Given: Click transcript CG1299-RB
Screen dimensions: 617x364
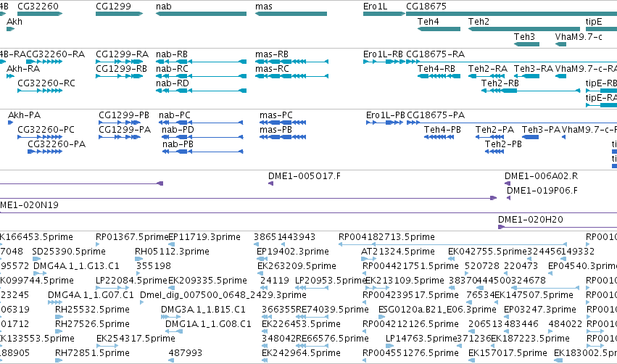Looking at the screenshot, I should (121, 69).
